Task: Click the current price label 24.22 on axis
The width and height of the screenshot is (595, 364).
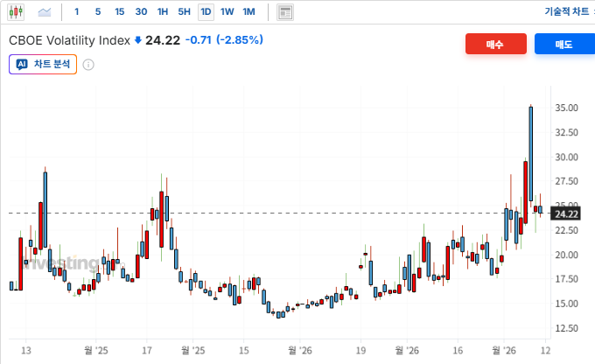Action: (x=566, y=214)
